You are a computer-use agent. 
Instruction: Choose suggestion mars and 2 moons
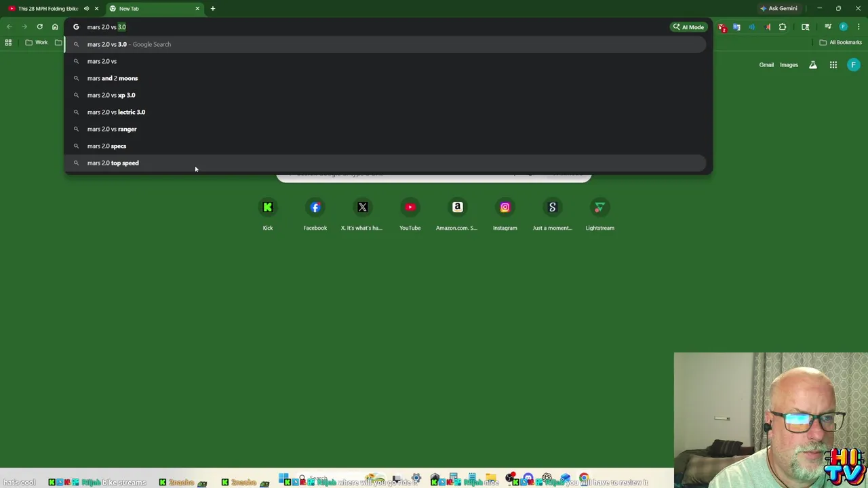pyautogui.click(x=385, y=78)
